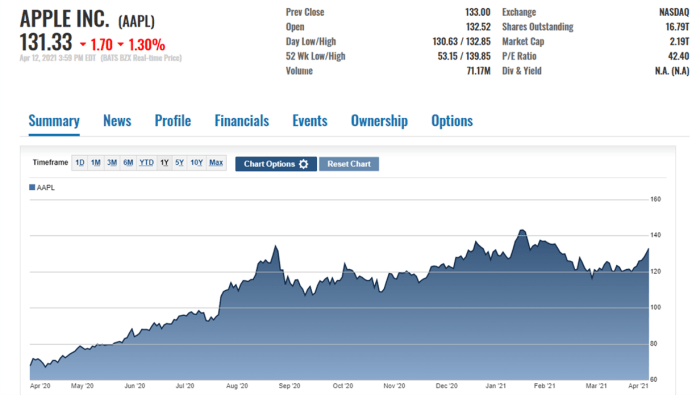Viewport: 700px width, 395px height.
Task: Click the APPLE INC. company title
Action: click(x=64, y=19)
